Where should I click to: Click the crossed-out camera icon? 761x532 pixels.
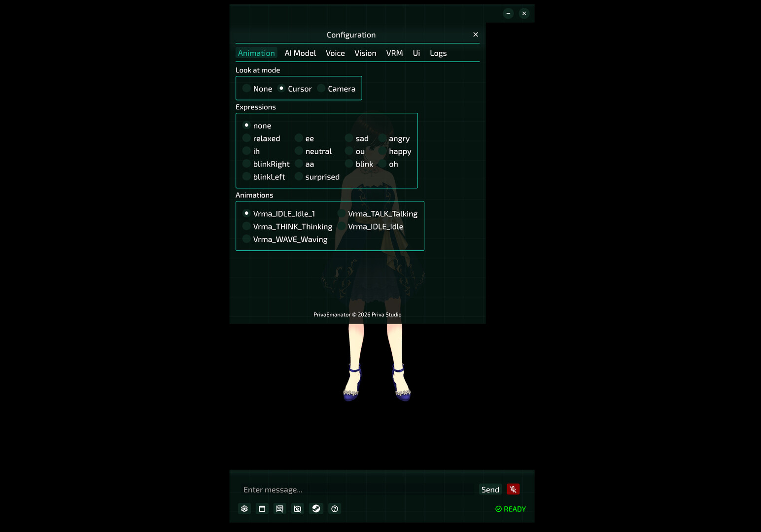(298, 509)
